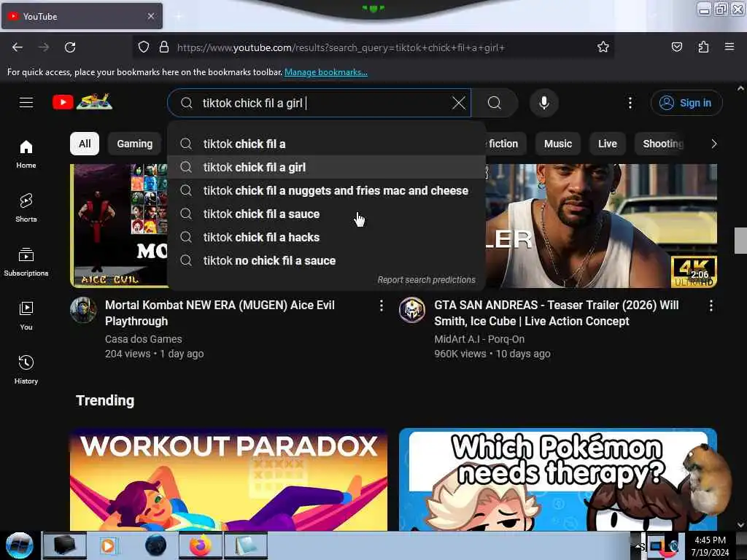Screen dimensions: 747x560
Task: Open the YouTube guide hamburger menu
Action: click(x=26, y=102)
